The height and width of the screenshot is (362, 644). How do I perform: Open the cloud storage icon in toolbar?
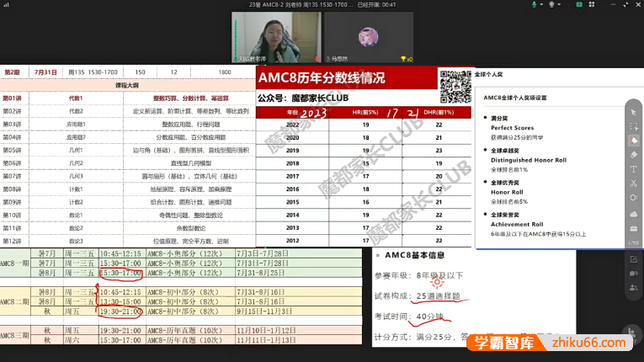(633, 214)
